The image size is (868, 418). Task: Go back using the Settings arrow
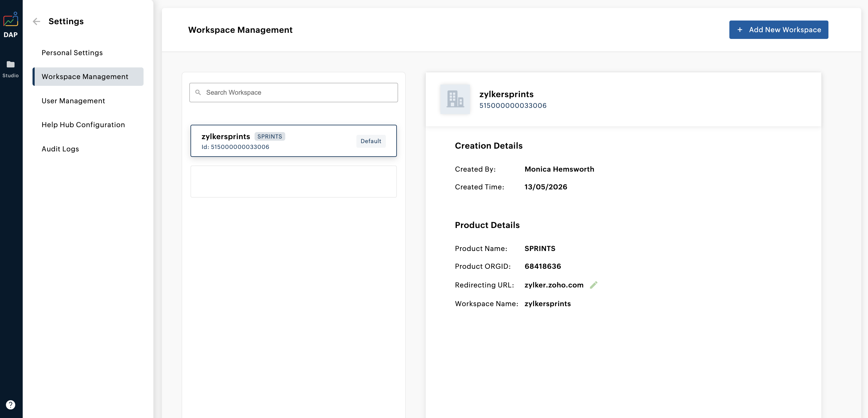tap(36, 21)
